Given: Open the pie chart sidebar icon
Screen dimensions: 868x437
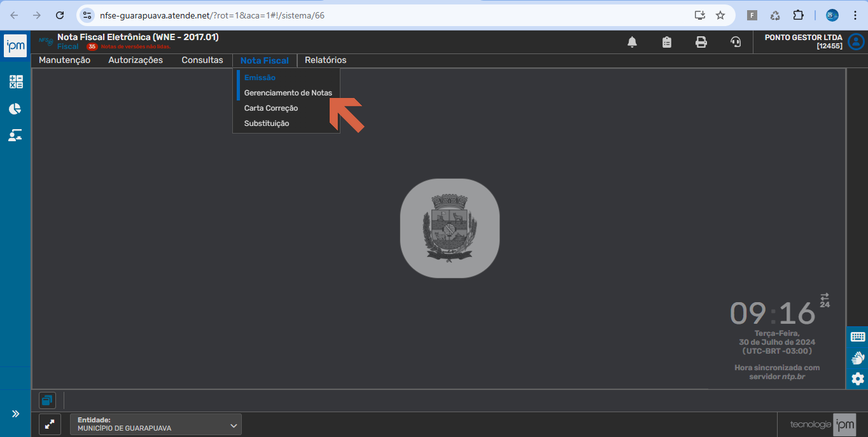Looking at the screenshot, I should [15, 109].
